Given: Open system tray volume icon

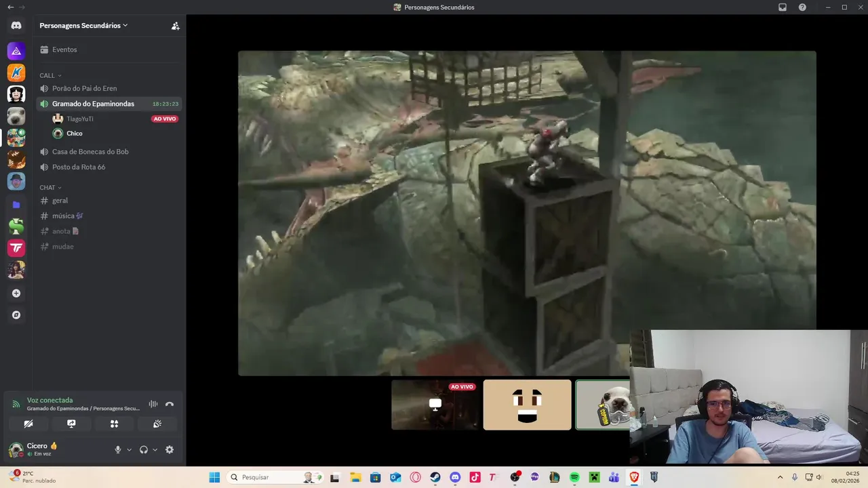Looking at the screenshot, I should click(x=818, y=477).
